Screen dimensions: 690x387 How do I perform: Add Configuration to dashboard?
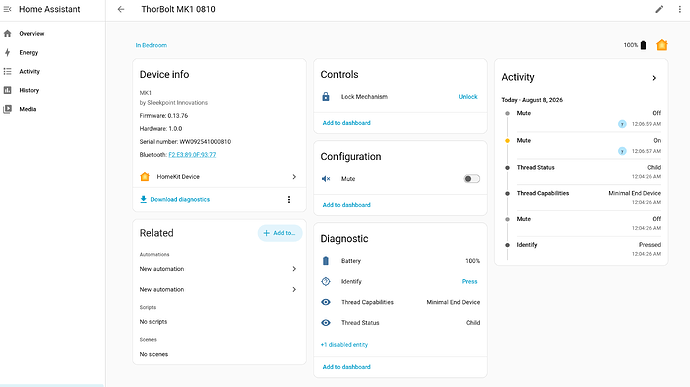[346, 205]
